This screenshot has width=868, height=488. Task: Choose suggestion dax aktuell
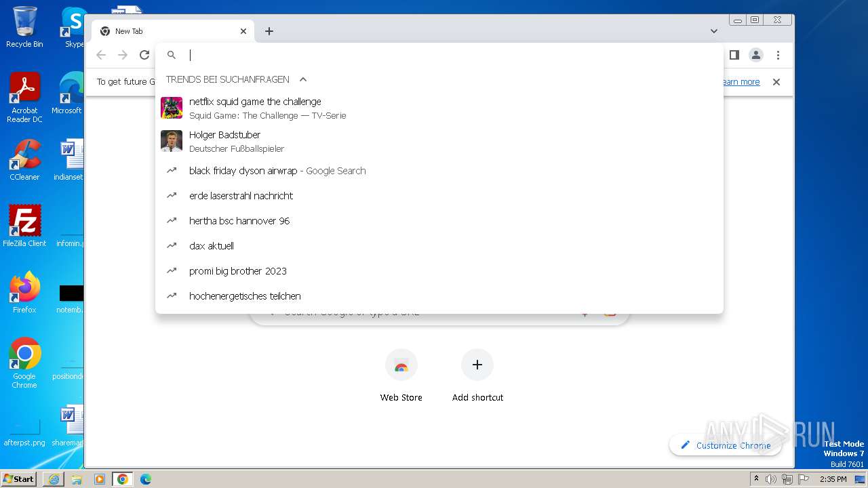pos(439,246)
